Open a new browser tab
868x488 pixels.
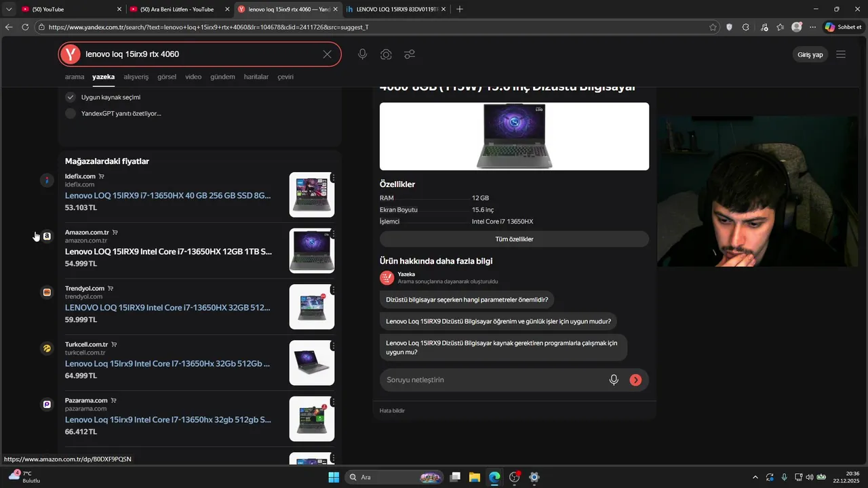coord(460,9)
